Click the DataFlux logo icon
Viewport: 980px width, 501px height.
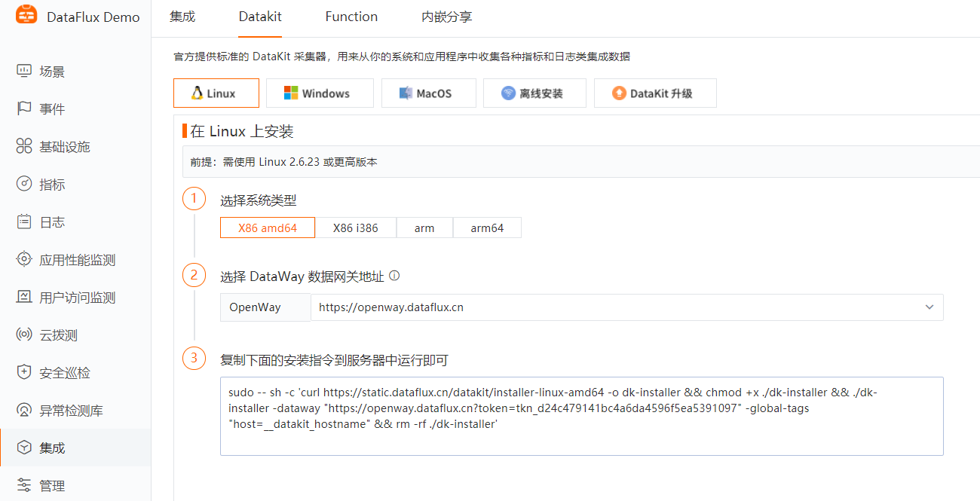click(x=26, y=16)
